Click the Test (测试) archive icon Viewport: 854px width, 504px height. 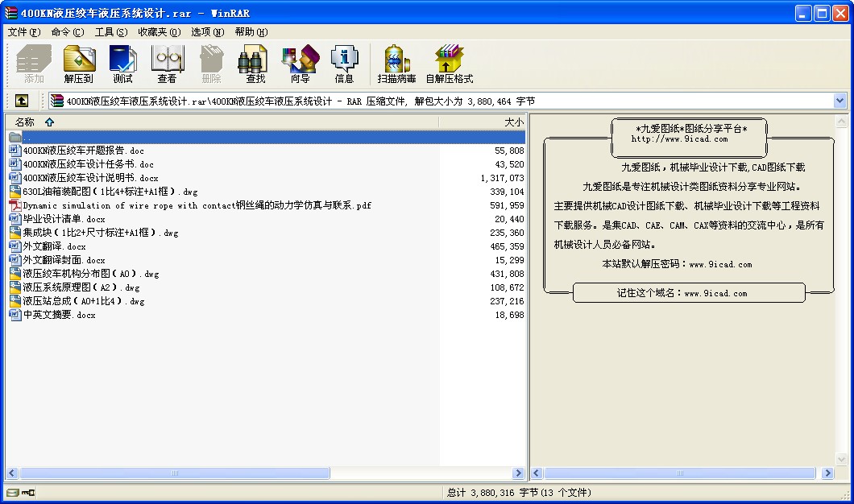tap(122, 64)
